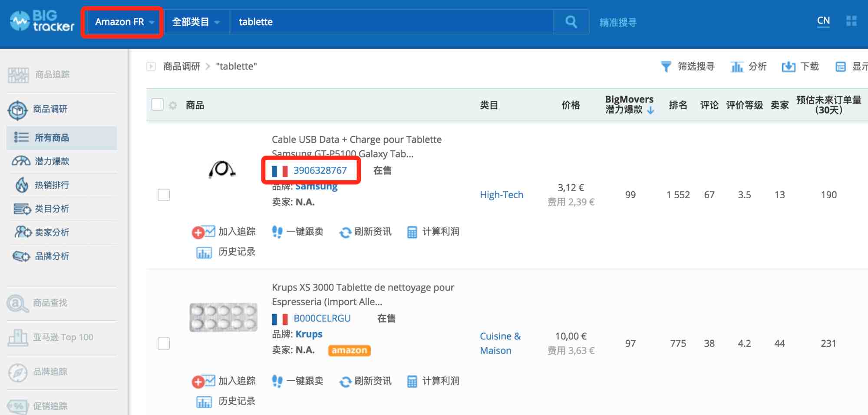Screen dimensions: 868x415
Task: Click 计算利润 icon for Cable USB product
Action: click(x=412, y=232)
